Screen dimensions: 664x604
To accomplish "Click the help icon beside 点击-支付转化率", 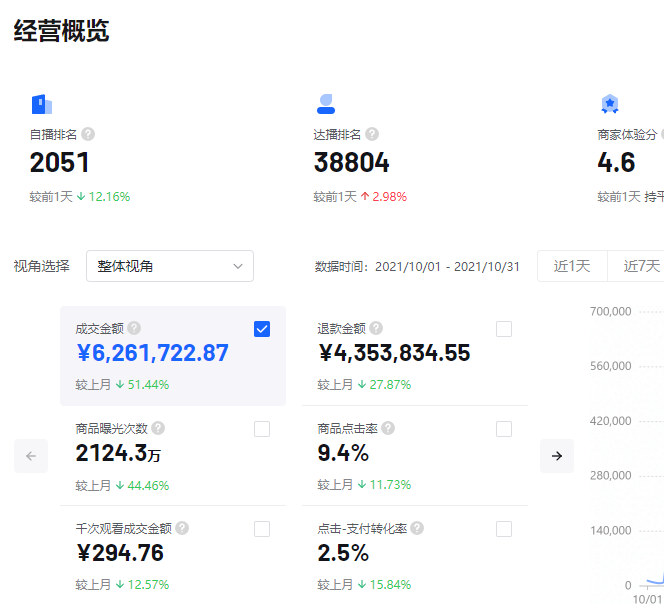I will (417, 528).
